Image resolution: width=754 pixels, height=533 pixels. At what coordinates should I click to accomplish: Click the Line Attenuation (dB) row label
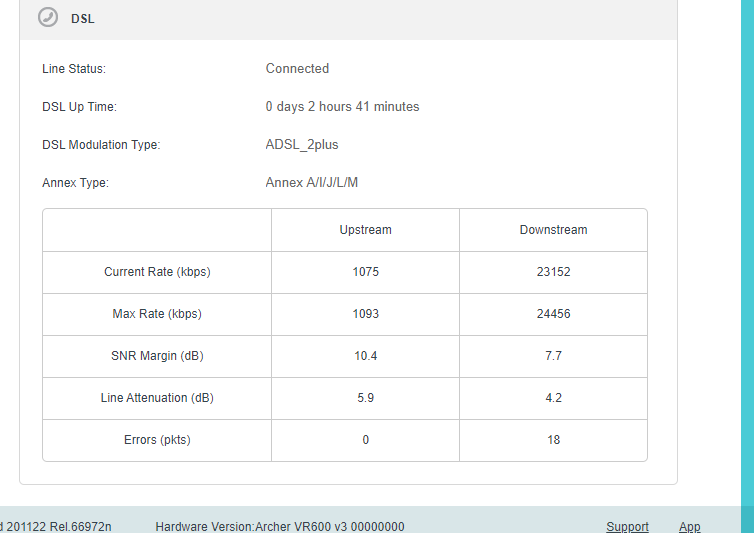[157, 398]
